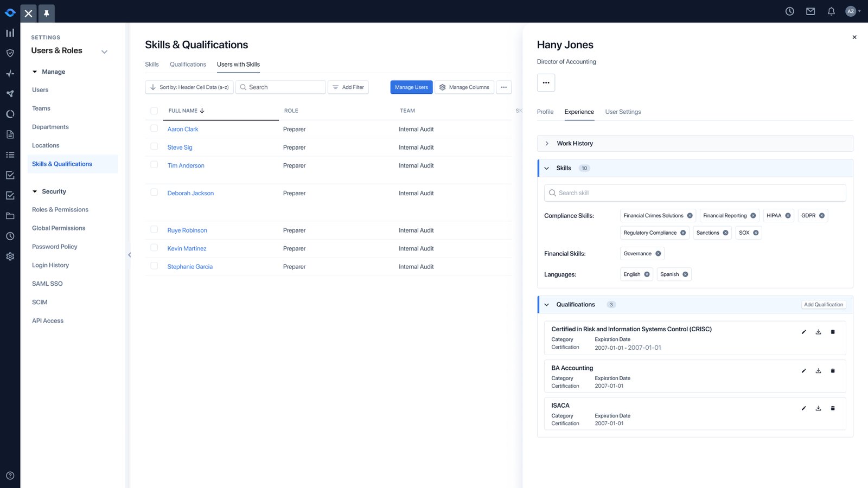This screenshot has height=488, width=868.
Task: Collapse the Qualifications section
Action: click(x=547, y=305)
